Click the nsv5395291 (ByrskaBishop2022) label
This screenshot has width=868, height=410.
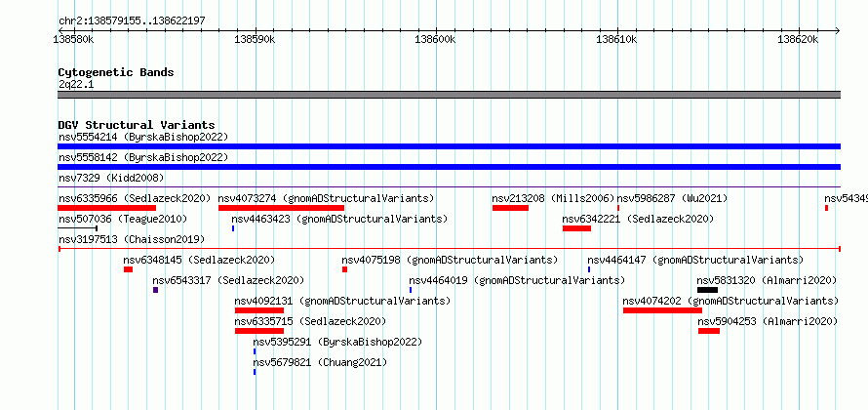click(337, 342)
